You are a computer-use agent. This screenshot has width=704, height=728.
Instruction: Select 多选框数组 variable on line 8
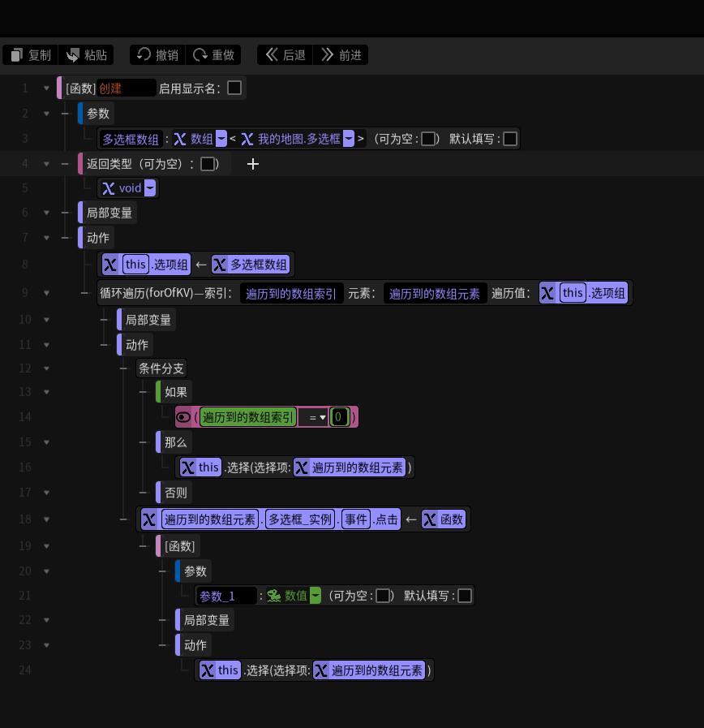(x=251, y=265)
